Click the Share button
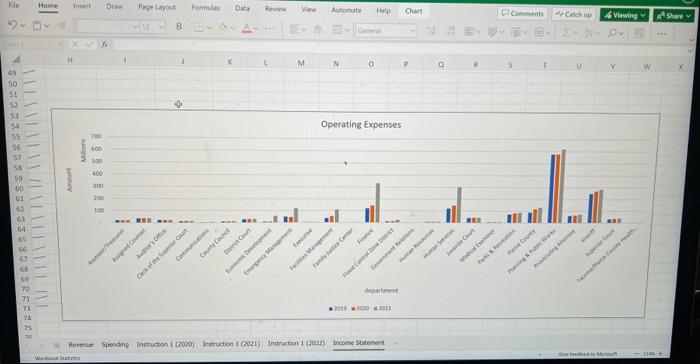This screenshot has width=700, height=364. (674, 16)
